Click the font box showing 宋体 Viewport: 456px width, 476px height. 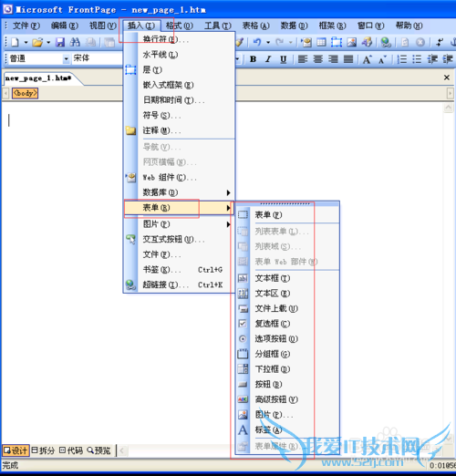98,58
